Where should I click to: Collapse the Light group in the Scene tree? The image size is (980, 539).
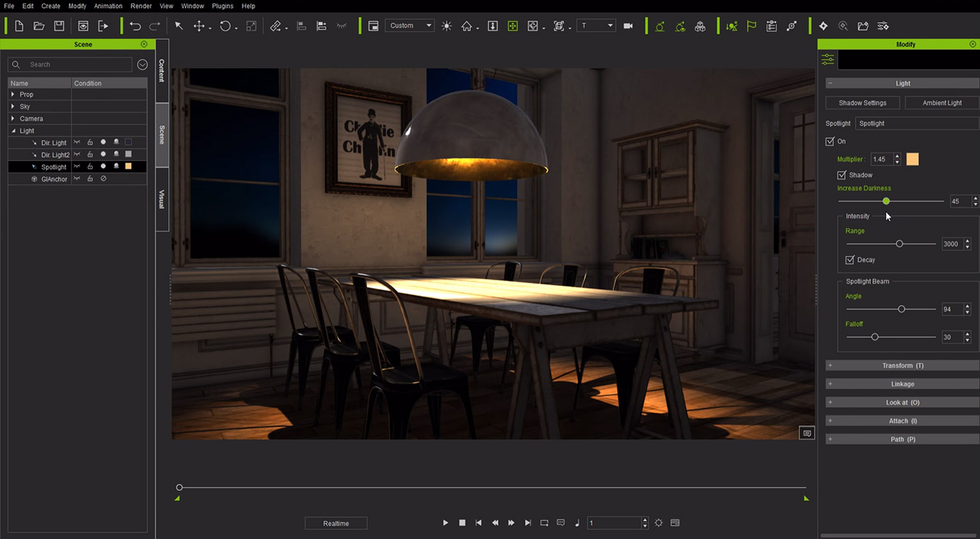[13, 130]
